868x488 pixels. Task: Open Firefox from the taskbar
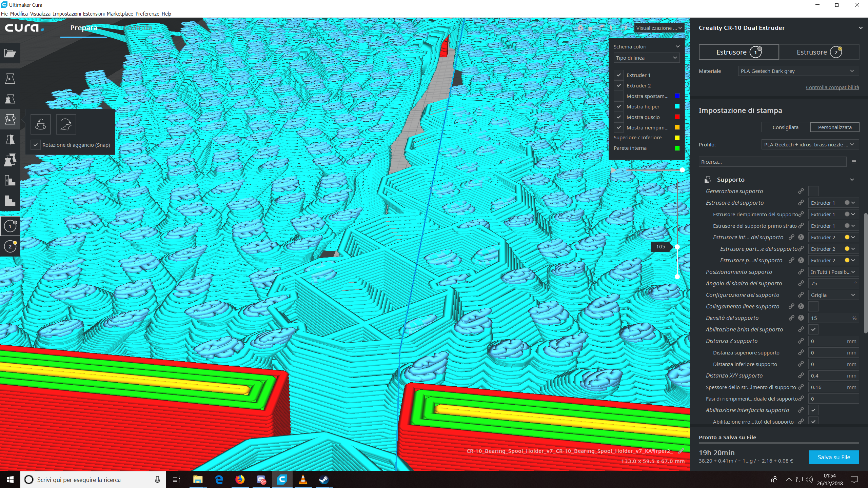(x=240, y=480)
